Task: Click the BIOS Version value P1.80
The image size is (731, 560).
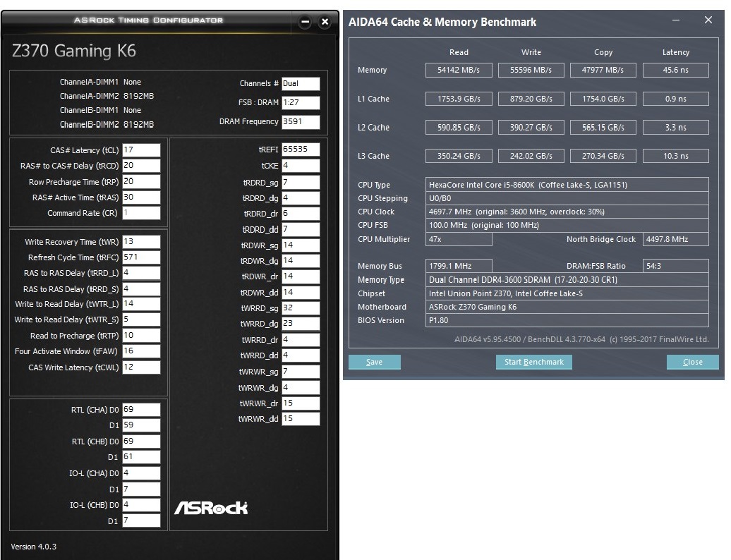Action: [567, 320]
